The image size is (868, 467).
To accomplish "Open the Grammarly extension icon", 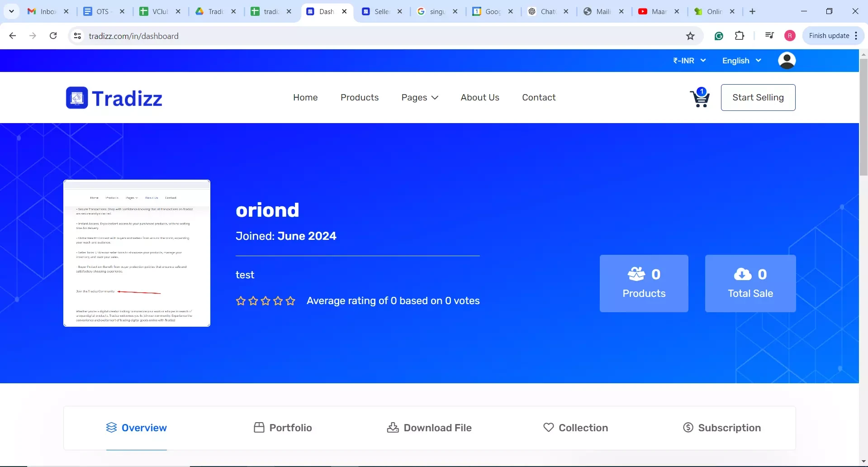I will tap(719, 36).
